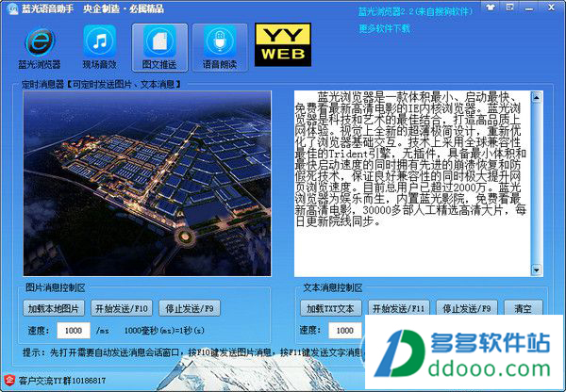
Task: Click the 清空 clear button
Action: tap(524, 309)
